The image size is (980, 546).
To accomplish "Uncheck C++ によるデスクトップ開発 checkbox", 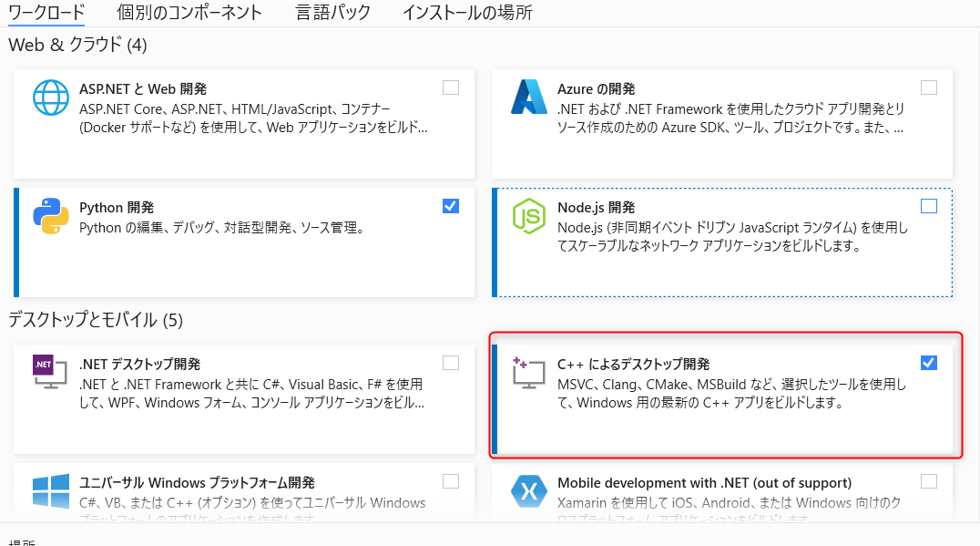I will (929, 363).
